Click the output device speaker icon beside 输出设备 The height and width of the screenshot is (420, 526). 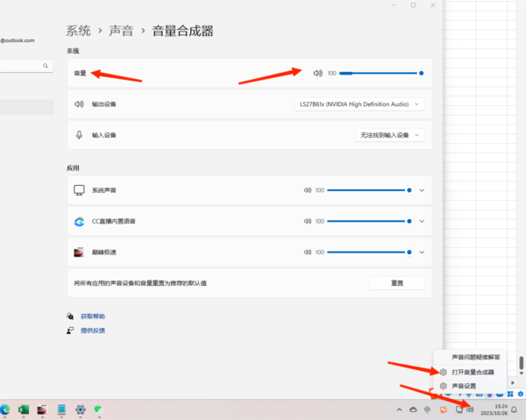[x=79, y=104]
